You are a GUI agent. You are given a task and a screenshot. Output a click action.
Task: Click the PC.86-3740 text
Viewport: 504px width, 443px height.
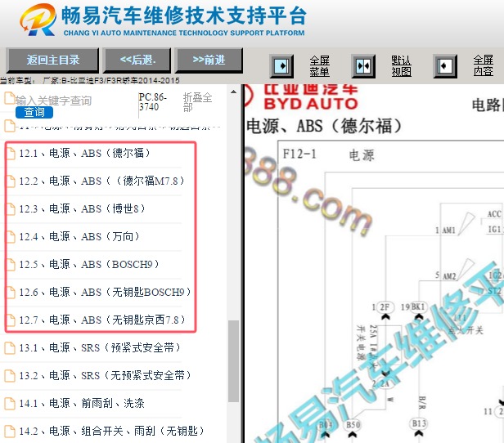[x=153, y=102]
